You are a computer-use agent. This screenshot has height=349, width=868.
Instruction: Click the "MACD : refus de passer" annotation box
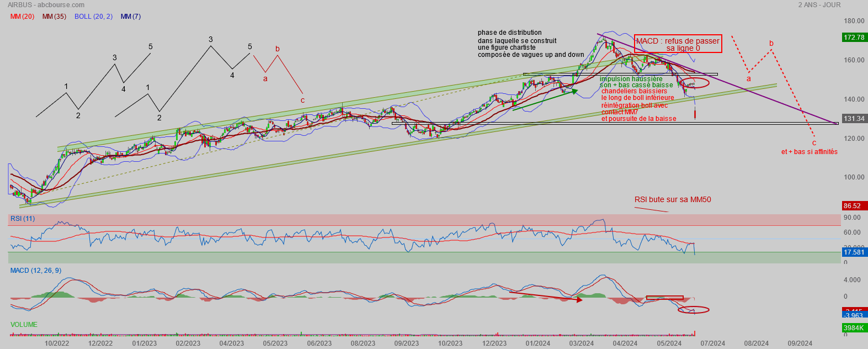[678, 44]
